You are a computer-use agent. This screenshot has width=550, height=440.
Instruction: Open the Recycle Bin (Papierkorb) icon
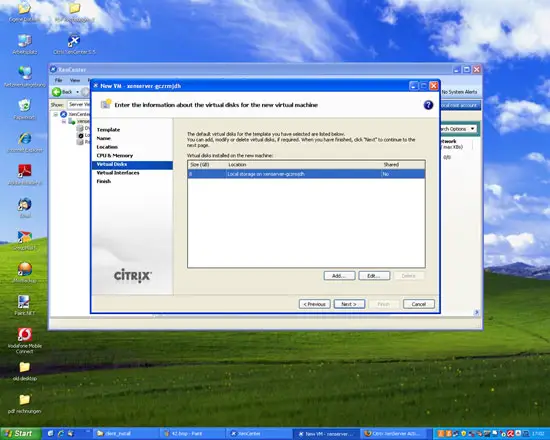[25, 109]
